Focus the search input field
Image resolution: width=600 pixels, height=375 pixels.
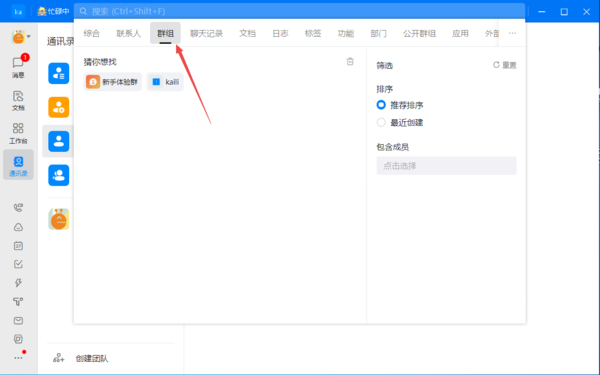pyautogui.click(x=299, y=11)
